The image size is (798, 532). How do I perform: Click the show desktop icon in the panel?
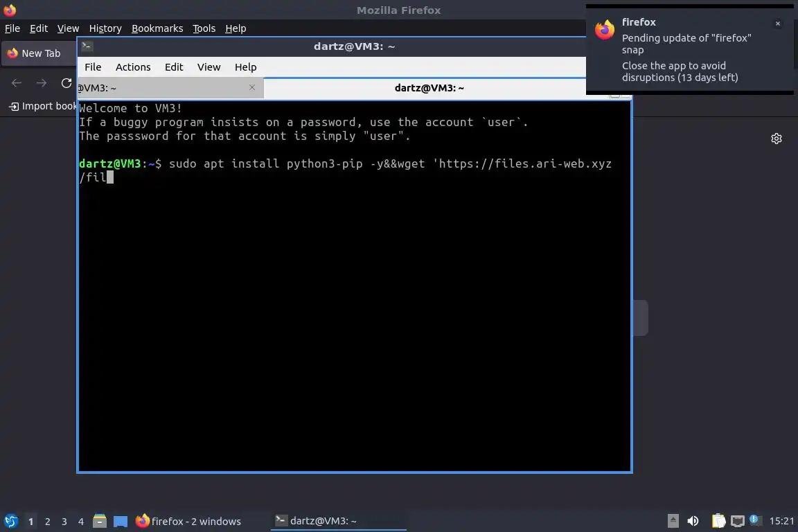(x=120, y=521)
